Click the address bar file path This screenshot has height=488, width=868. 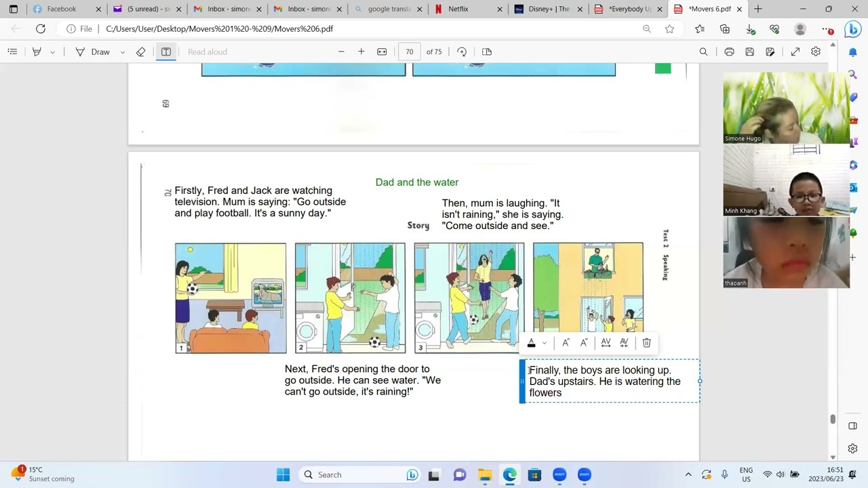point(220,29)
